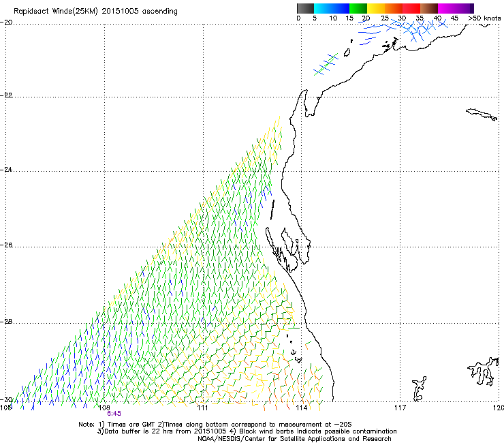This screenshot has width=504, height=443.
Task: Click the map title 'Rapidsact Winds(25KM) 20151005 ascending'
Action: point(95,12)
